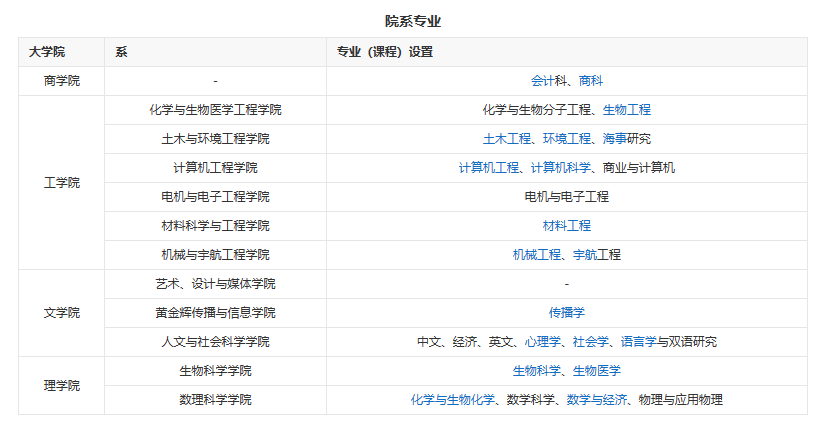The image size is (825, 428).
Task: Open the 心理学 link
Action: click(543, 342)
